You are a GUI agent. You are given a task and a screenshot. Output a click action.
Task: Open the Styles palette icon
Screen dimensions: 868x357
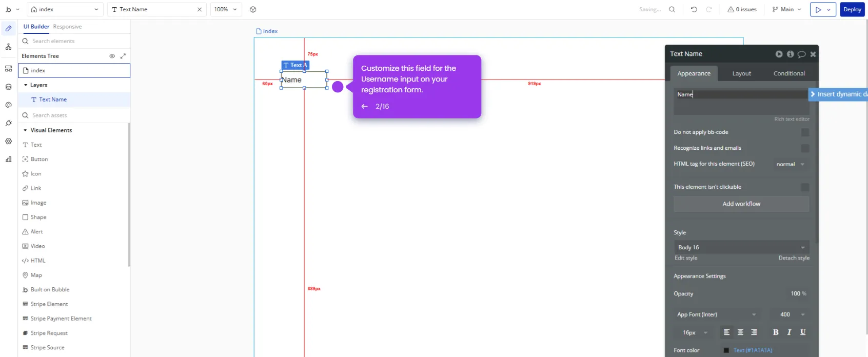tap(9, 105)
